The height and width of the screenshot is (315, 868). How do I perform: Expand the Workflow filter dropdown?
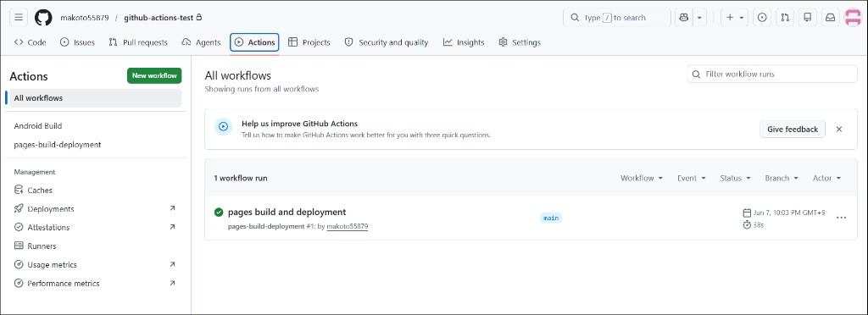pos(642,178)
